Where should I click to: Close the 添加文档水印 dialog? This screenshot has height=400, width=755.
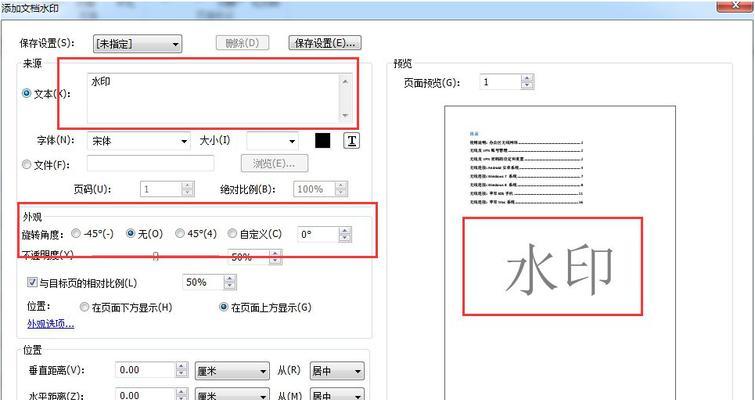pyautogui.click(x=736, y=5)
